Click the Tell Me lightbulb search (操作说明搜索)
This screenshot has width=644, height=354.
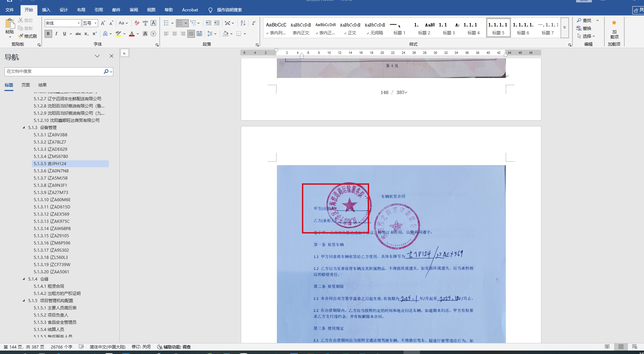pos(225,10)
